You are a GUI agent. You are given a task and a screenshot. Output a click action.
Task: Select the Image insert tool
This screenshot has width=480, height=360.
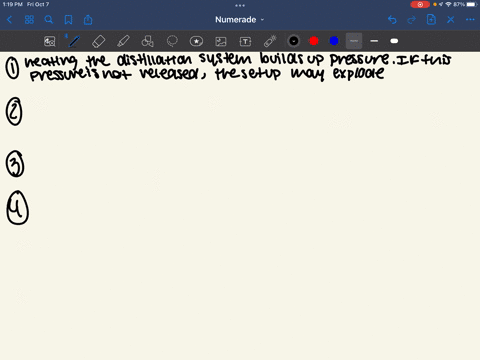tap(221, 41)
